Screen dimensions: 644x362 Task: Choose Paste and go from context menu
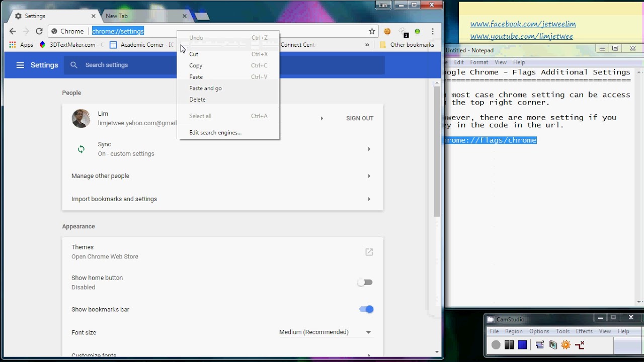tap(228, 88)
